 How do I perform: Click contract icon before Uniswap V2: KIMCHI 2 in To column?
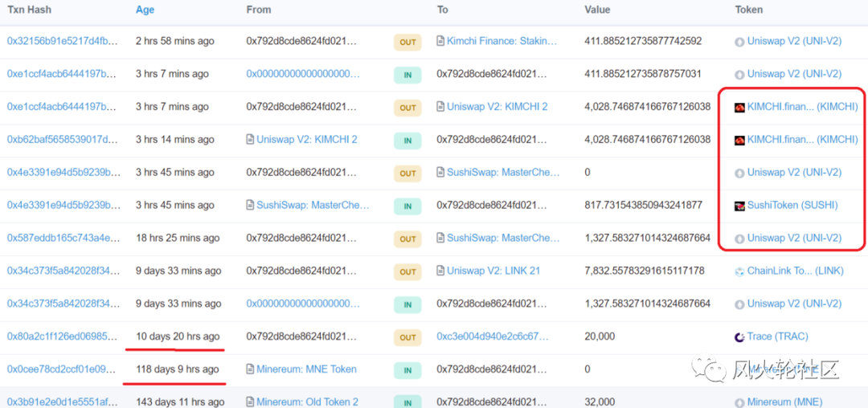[440, 107]
